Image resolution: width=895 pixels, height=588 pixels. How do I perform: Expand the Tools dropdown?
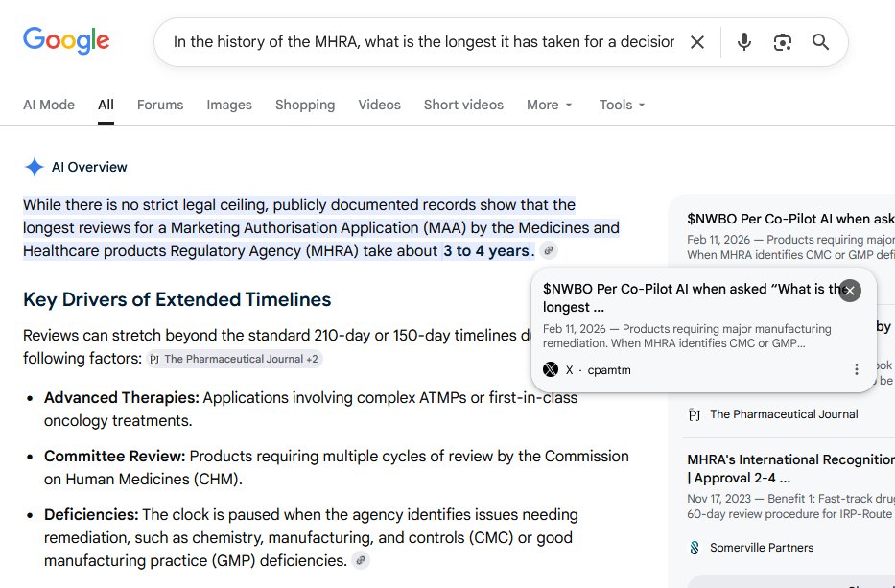[x=622, y=105]
